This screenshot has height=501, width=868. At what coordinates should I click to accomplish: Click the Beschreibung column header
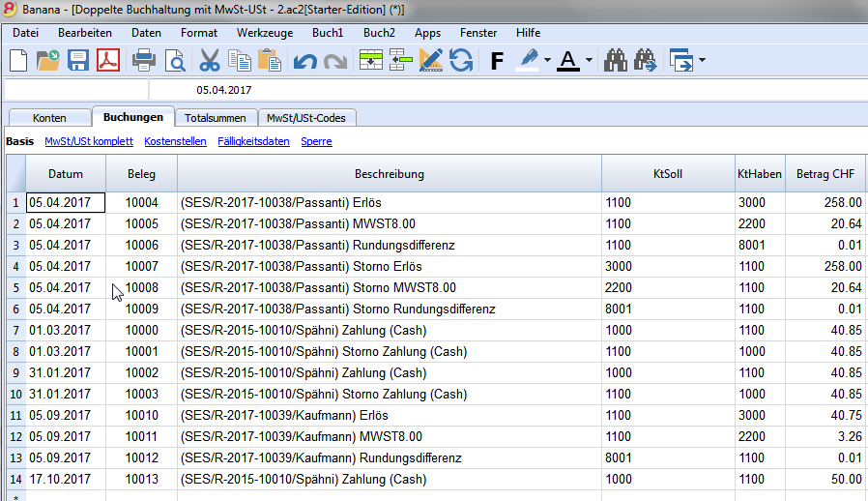coord(390,173)
